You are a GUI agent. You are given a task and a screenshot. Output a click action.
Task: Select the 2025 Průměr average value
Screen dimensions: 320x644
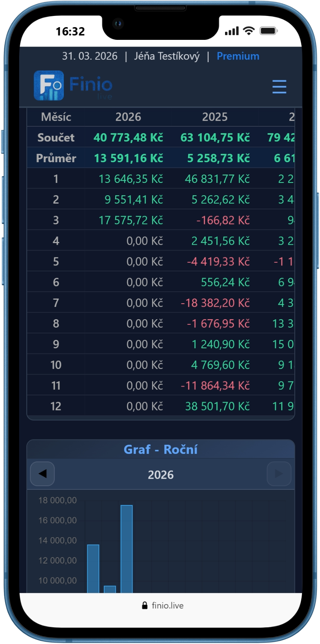(x=218, y=158)
